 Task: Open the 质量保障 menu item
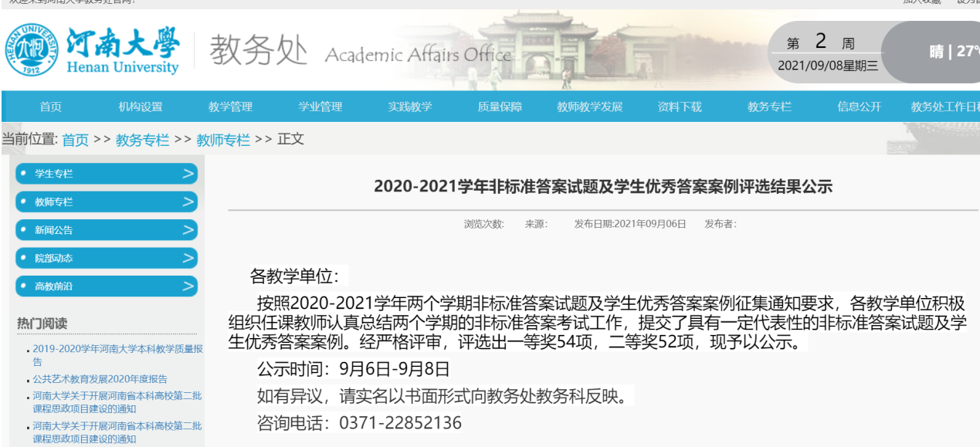[500, 107]
